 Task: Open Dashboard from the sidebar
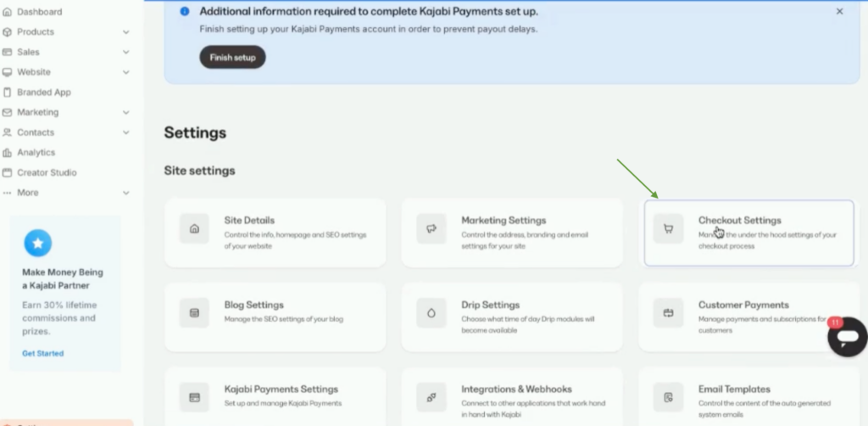[40, 12]
